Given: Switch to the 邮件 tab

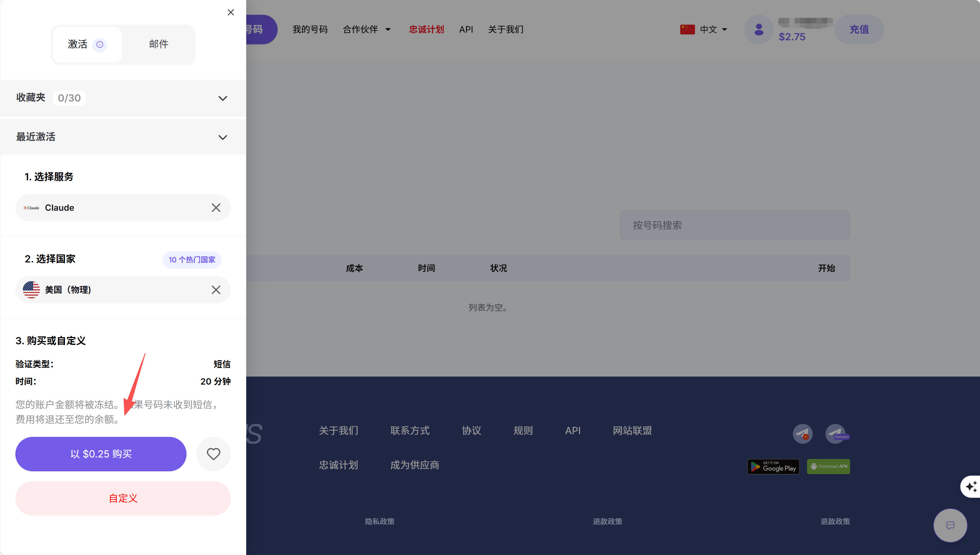Looking at the screenshot, I should click(159, 44).
